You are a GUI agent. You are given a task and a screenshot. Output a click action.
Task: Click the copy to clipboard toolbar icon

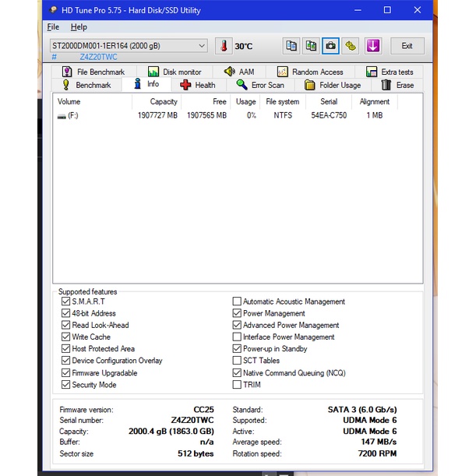pos(291,46)
